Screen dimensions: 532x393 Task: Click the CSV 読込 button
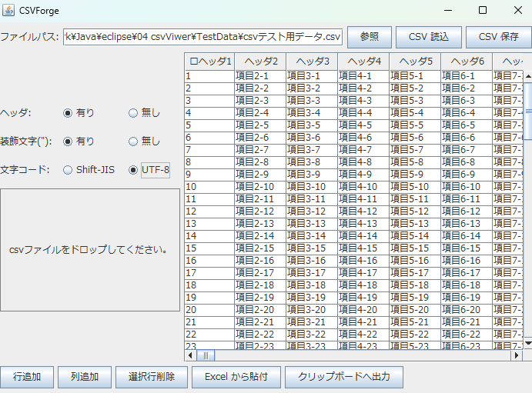(x=429, y=37)
